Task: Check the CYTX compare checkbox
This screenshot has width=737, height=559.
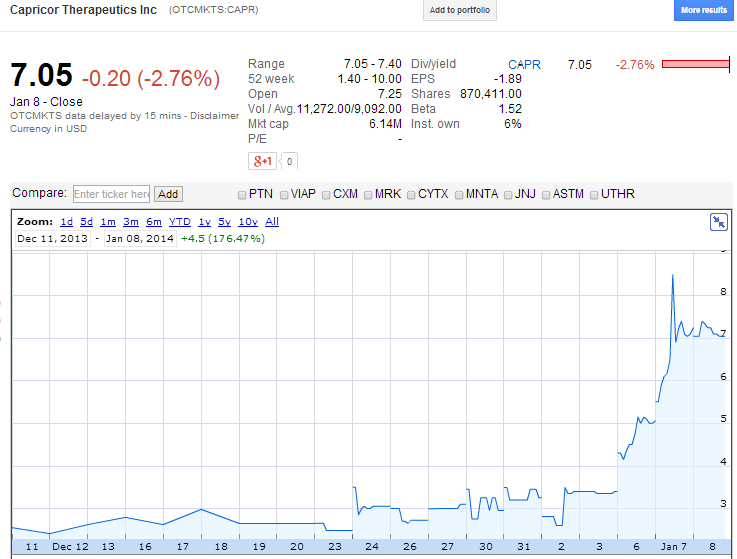Action: 411,195
